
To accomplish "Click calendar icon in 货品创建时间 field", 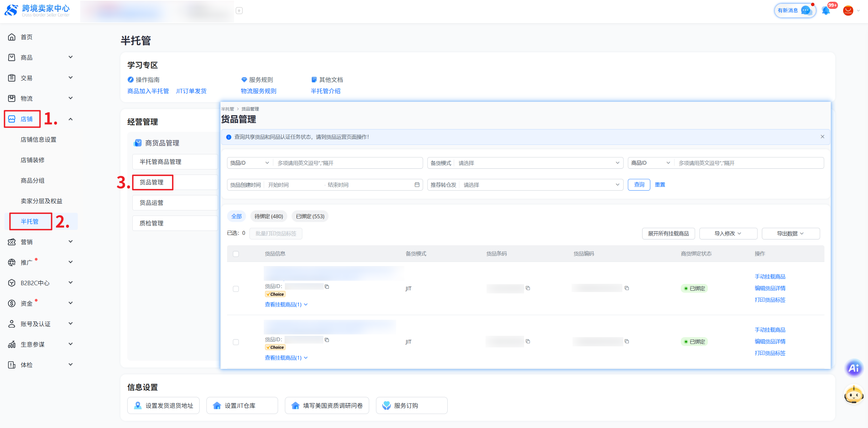I will point(417,185).
